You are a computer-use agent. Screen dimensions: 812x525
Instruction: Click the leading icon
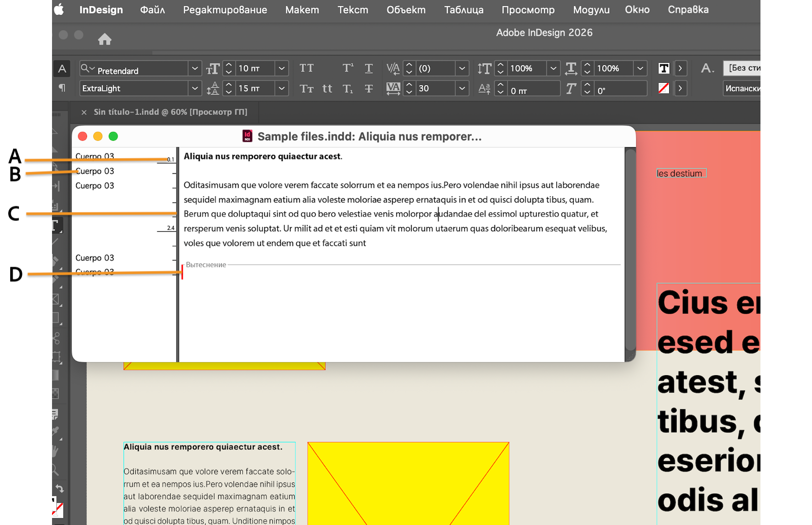point(212,89)
